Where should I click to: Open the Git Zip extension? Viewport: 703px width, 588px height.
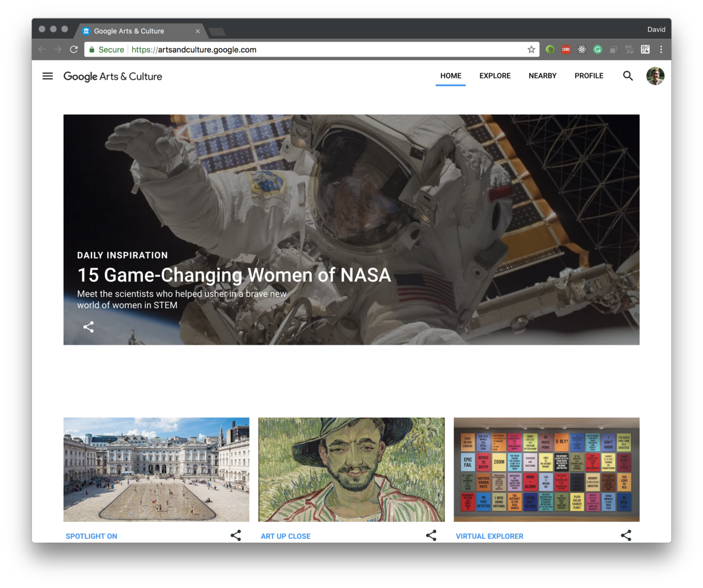[x=629, y=50]
